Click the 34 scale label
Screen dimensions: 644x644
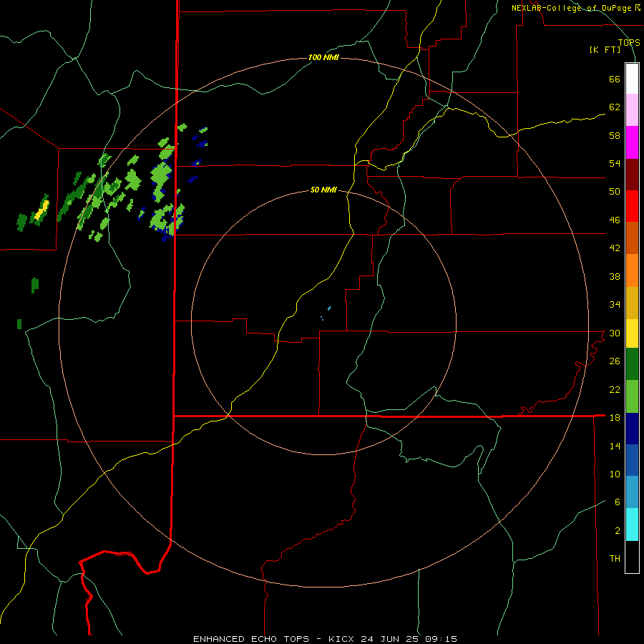[615, 305]
